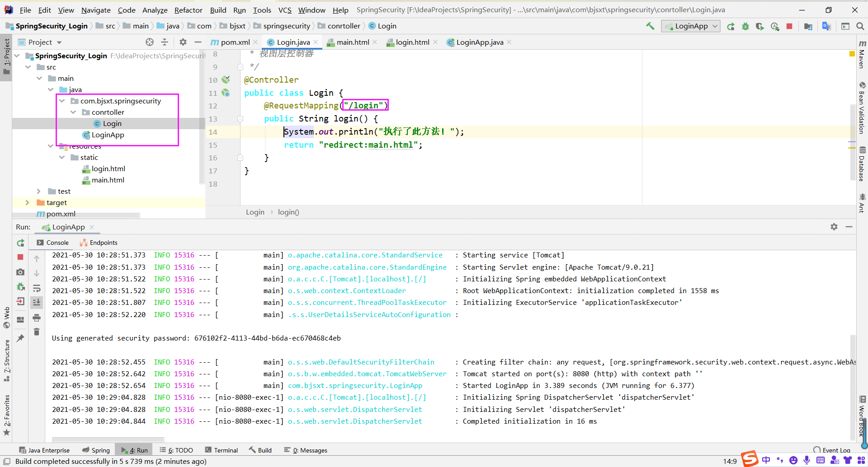Click the Project tree vertical scrollbar
This screenshot has width=868, height=467.
coord(202,117)
